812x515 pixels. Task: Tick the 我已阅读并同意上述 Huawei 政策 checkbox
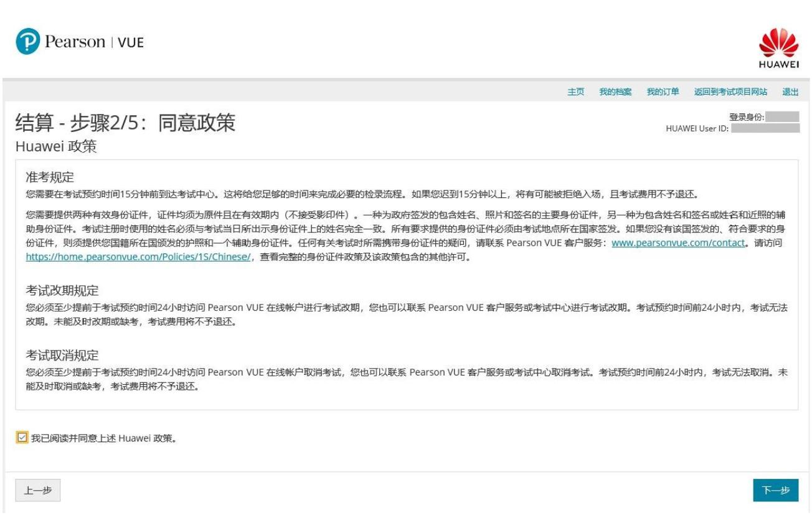click(22, 438)
